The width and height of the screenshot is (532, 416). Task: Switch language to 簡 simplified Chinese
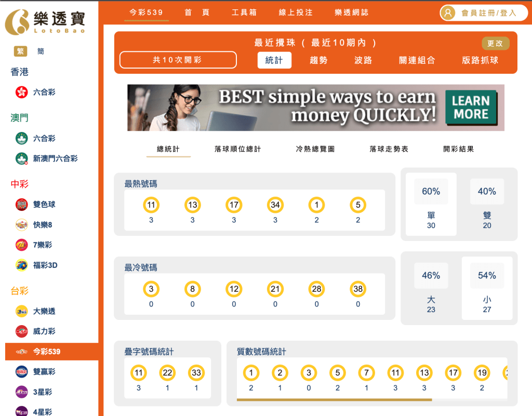tap(41, 51)
